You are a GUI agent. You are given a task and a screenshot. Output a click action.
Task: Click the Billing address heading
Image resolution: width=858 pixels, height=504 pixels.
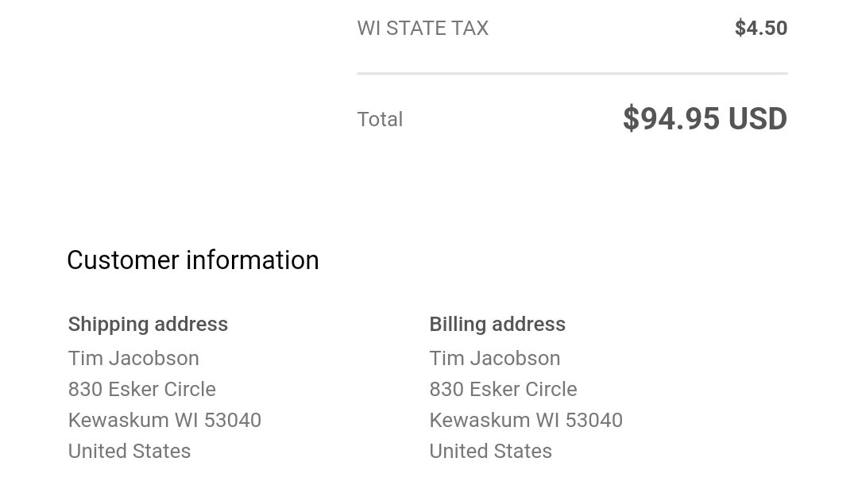(x=497, y=324)
